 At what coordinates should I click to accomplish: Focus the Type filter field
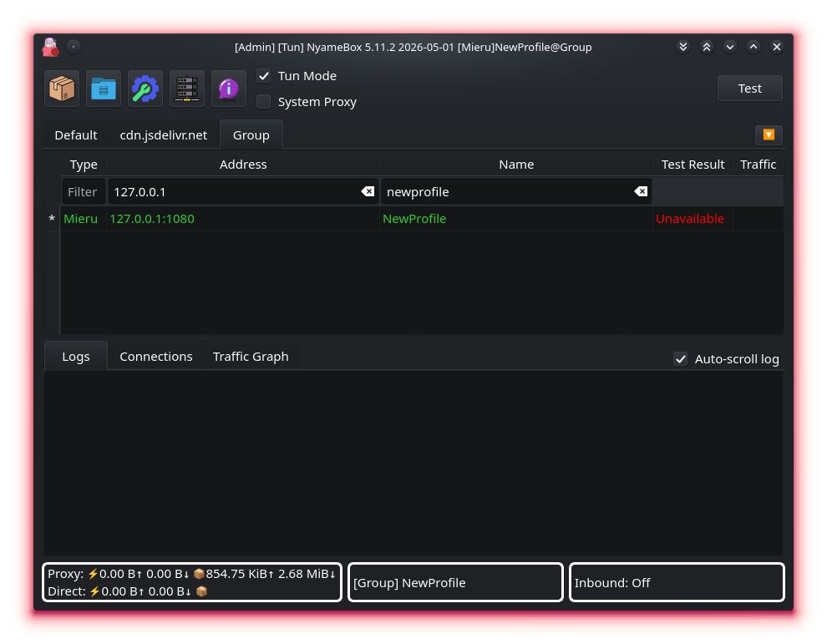pos(84,191)
